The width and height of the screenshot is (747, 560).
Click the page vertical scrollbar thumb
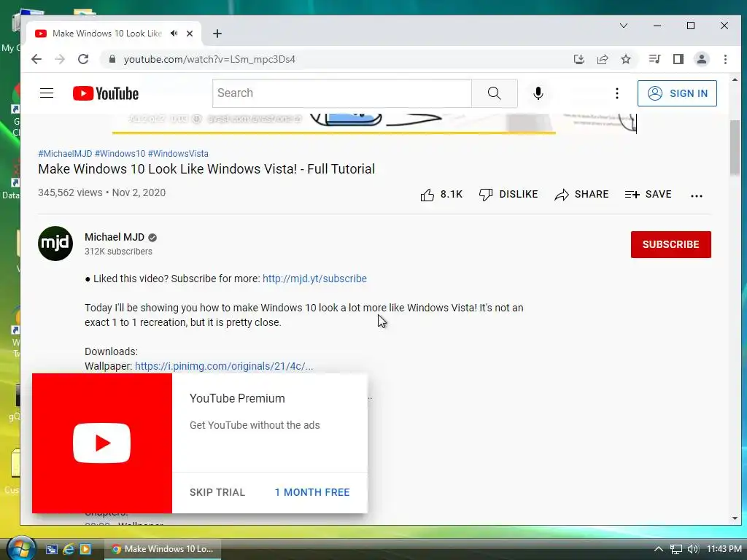(x=735, y=147)
